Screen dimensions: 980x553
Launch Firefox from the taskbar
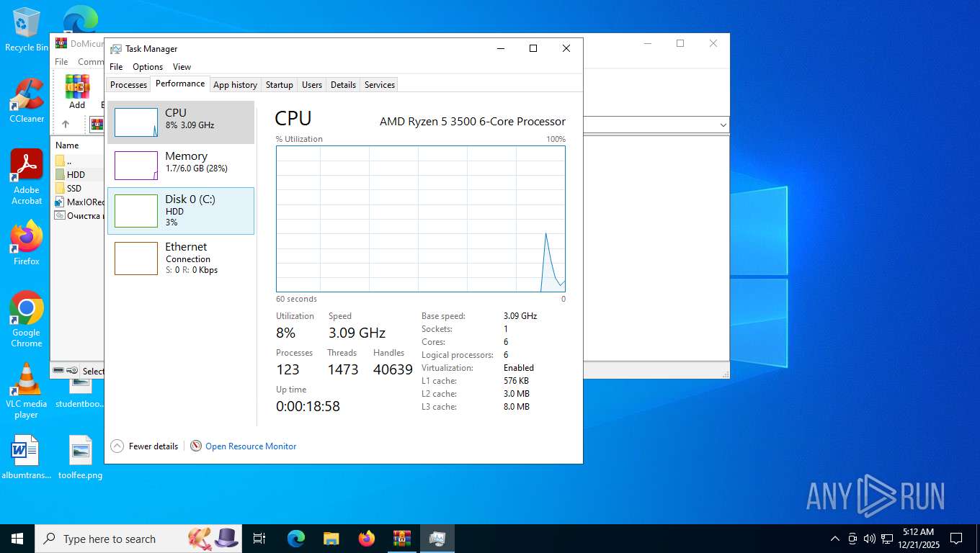[367, 539]
